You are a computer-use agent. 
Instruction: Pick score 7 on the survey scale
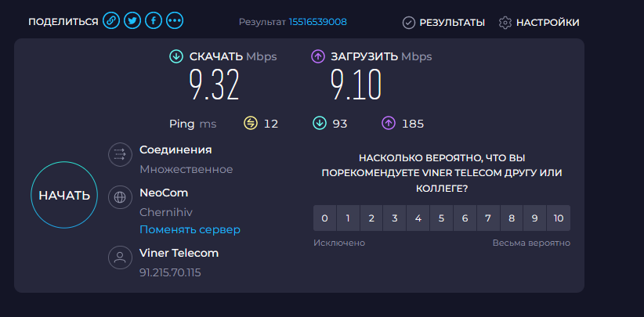click(488, 218)
